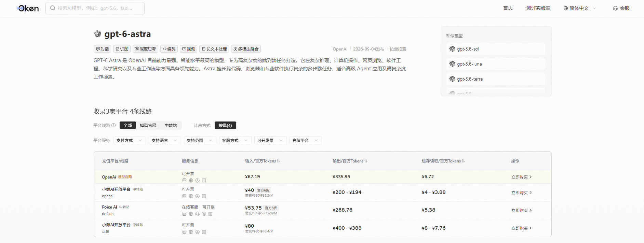The width and height of the screenshot is (644, 243).
Task: Sort by 输出/百万Tokens column arrows
Action: coord(366,161)
